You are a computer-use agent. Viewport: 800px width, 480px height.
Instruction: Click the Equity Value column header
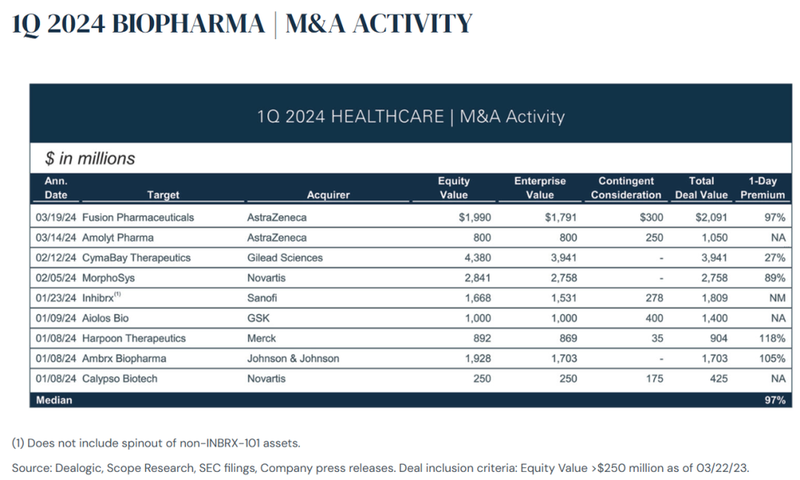point(454,188)
